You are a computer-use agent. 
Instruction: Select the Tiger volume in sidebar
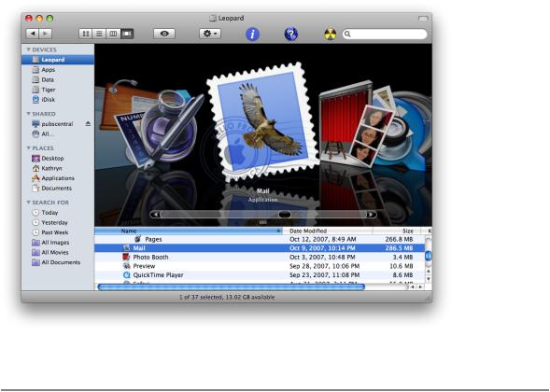[58, 90]
